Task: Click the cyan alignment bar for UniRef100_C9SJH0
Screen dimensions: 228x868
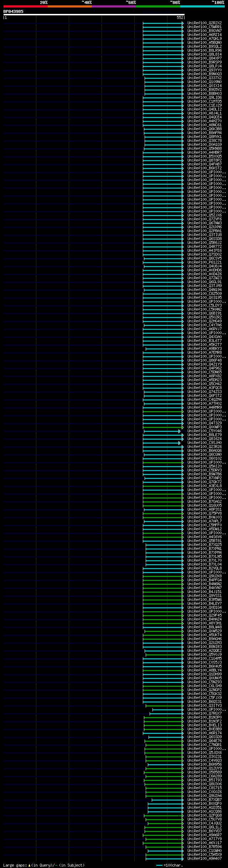Action: pyautogui.click(x=162, y=443)
